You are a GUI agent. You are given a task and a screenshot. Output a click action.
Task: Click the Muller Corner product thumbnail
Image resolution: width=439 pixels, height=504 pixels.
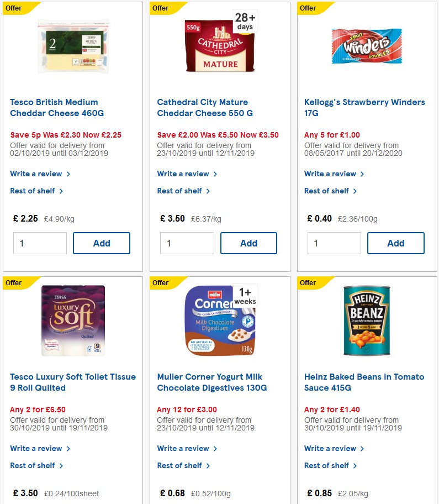(x=219, y=321)
